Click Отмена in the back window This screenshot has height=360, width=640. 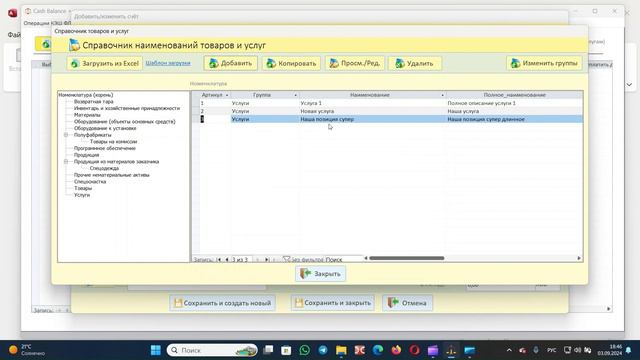pyautogui.click(x=407, y=303)
